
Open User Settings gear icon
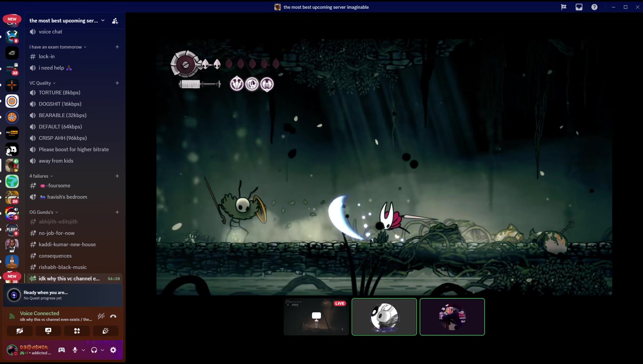coord(113,350)
